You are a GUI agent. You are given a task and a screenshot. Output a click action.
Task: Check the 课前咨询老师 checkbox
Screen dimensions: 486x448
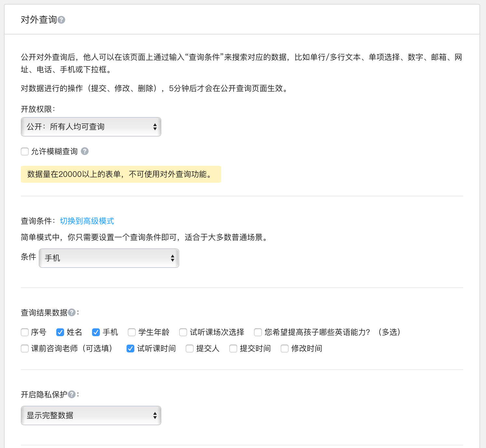(25, 349)
